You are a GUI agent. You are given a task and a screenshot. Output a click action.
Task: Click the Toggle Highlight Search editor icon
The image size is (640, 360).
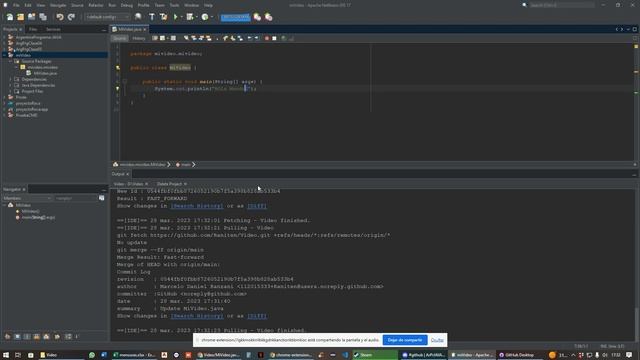click(209, 38)
